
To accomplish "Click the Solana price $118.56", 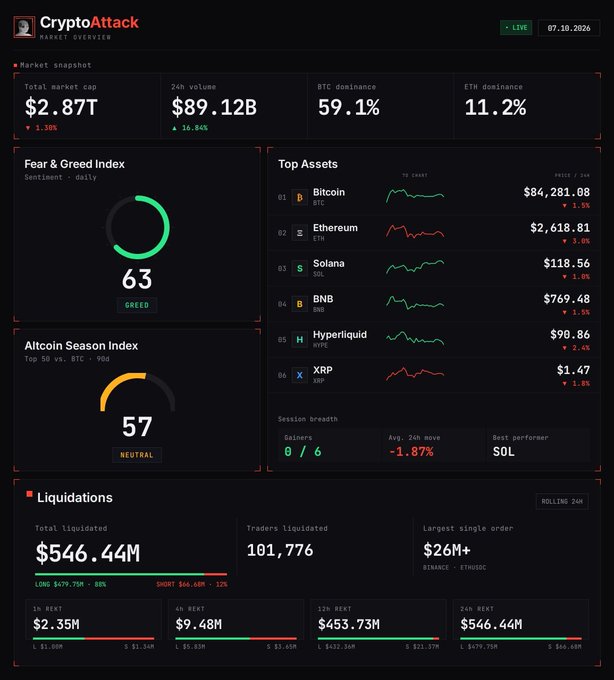I will pos(567,263).
